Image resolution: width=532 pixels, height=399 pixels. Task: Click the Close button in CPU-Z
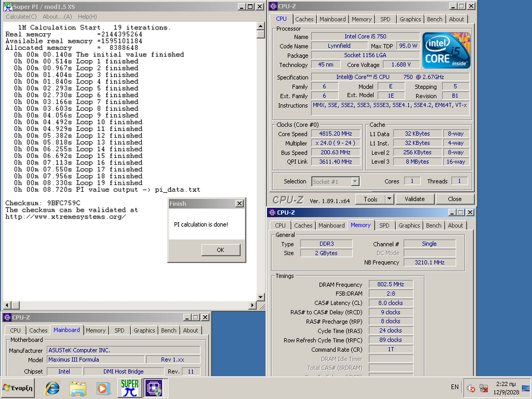click(454, 199)
